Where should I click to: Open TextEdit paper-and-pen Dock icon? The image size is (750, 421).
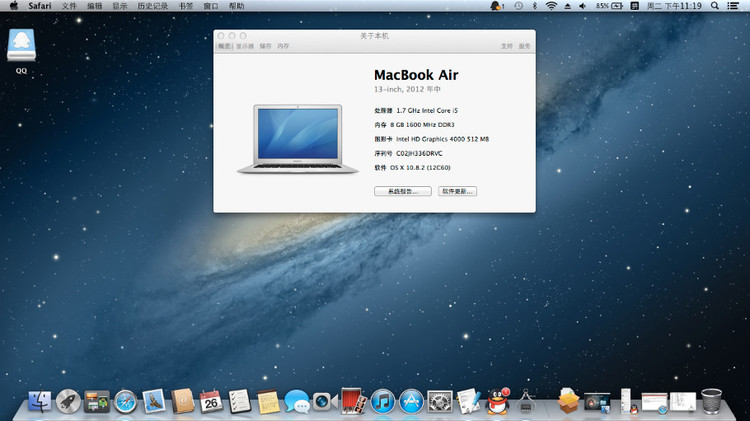468,401
